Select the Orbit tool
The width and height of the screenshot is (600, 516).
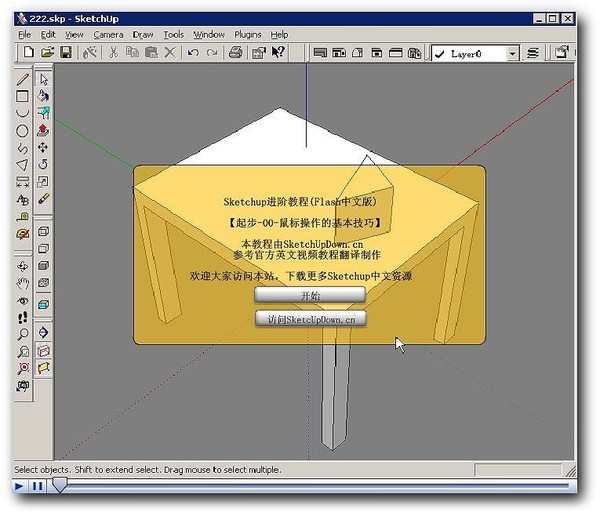23,266
